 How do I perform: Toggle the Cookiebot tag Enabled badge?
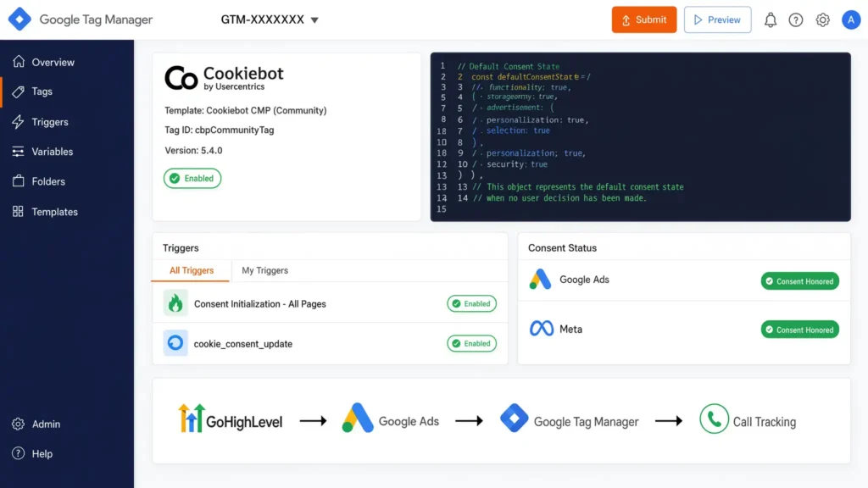[192, 178]
